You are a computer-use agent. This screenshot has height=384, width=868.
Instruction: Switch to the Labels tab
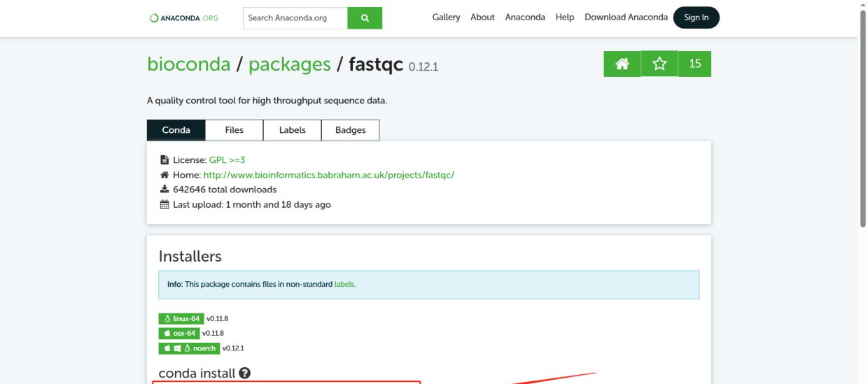[292, 130]
